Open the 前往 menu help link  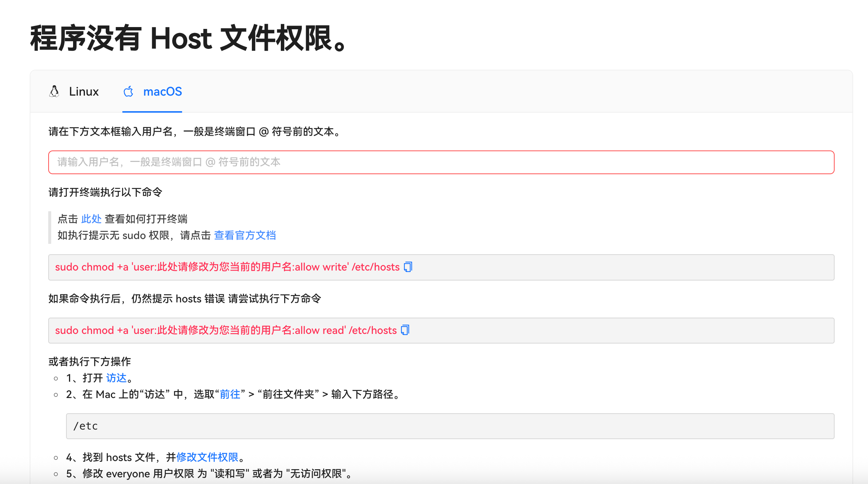point(230,394)
